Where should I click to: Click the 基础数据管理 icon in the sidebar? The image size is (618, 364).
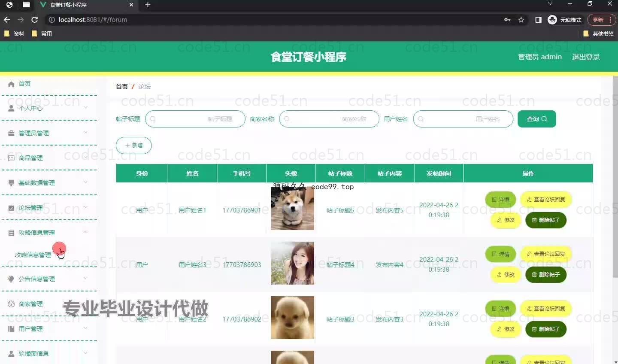coord(11,183)
